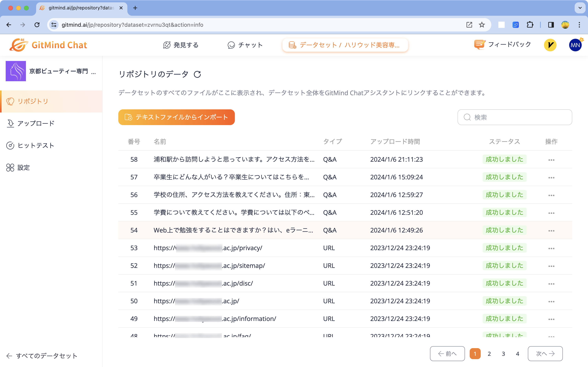
Task: Open the actions menu for row 53
Action: click(551, 248)
